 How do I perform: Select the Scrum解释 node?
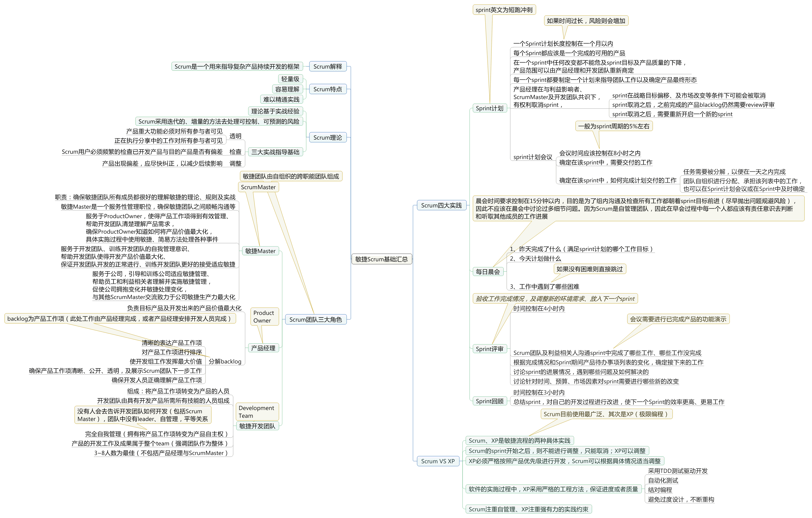pos(328,66)
